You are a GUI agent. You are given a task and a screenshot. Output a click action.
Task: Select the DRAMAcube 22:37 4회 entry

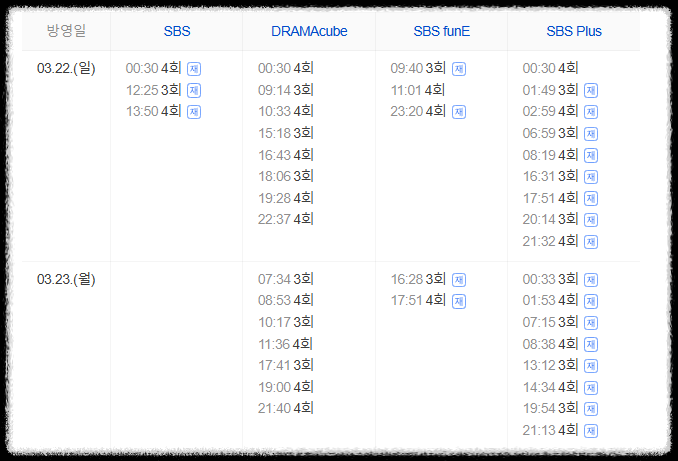(286, 219)
